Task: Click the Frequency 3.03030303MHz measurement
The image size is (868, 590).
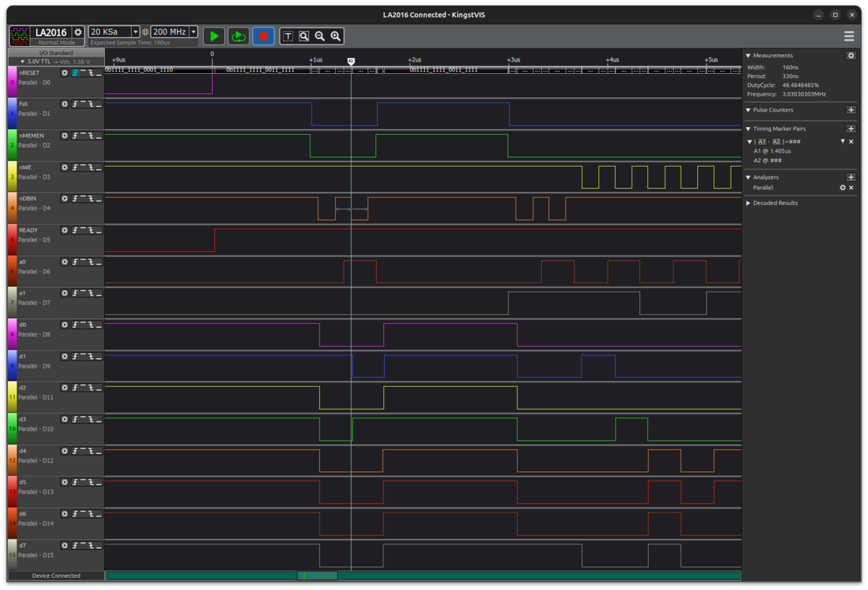Action: (786, 94)
